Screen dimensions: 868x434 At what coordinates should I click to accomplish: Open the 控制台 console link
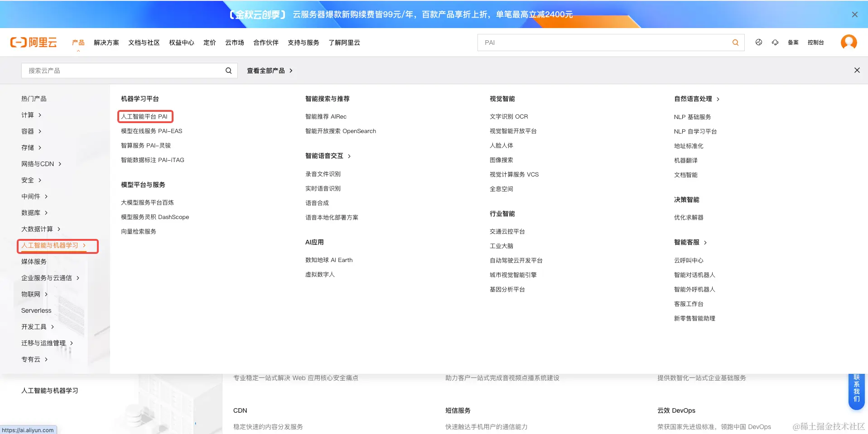point(816,43)
